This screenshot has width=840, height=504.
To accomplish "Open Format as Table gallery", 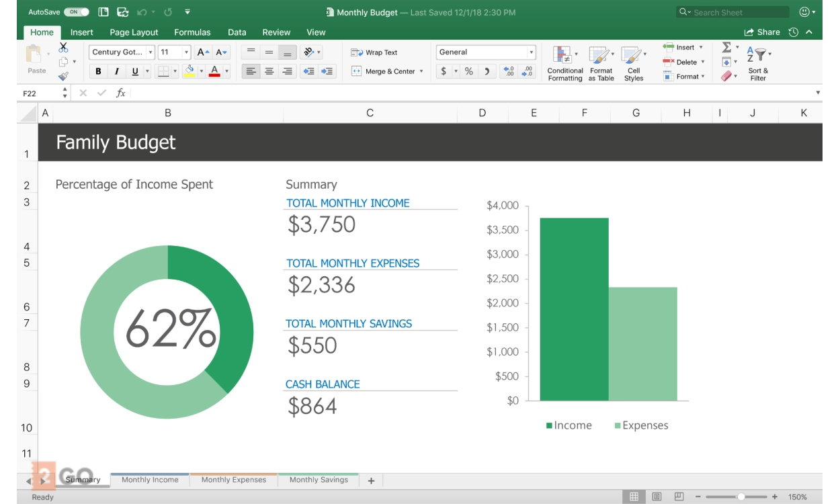I will 599,56.
